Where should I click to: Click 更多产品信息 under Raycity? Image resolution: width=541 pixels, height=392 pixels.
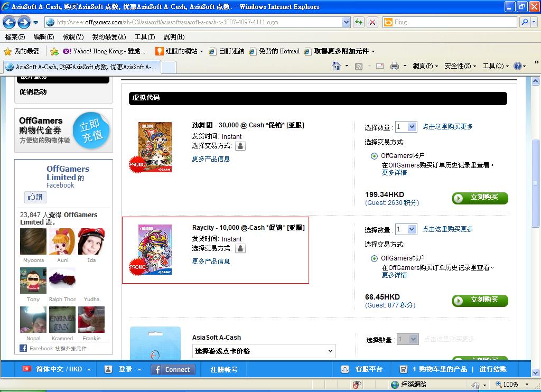tap(211, 262)
